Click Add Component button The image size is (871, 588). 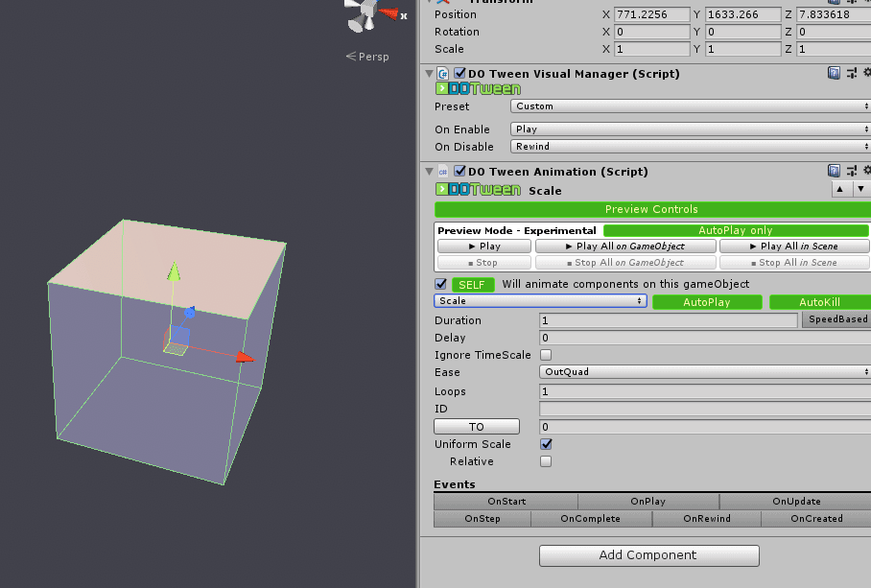(x=648, y=555)
